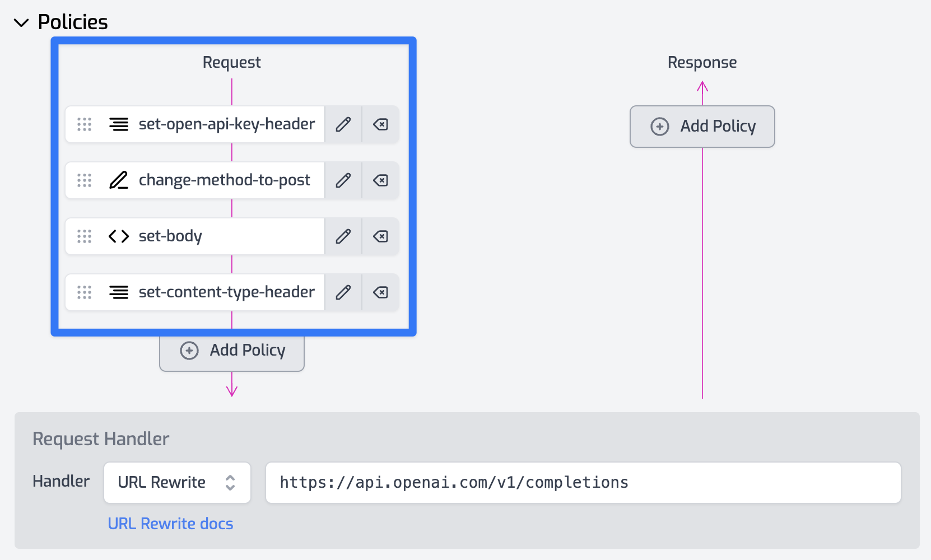Viewport: 931px width, 560px height.
Task: Edit the set-open-api-key-header policy pencil icon
Action: [343, 124]
